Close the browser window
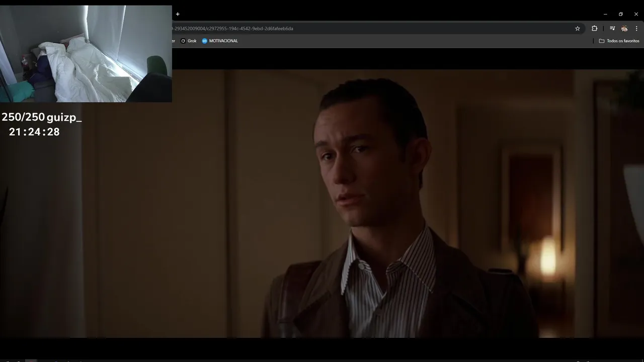This screenshot has width=644, height=362. point(636,14)
